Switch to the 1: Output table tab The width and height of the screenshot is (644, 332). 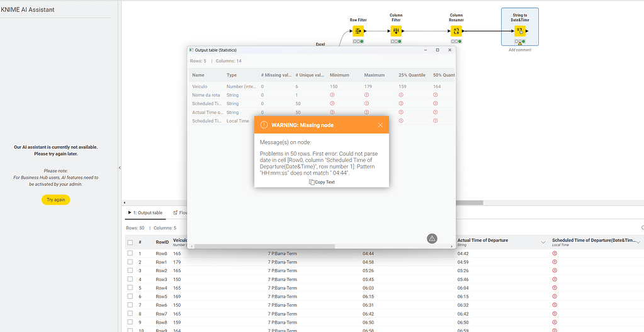(x=145, y=213)
